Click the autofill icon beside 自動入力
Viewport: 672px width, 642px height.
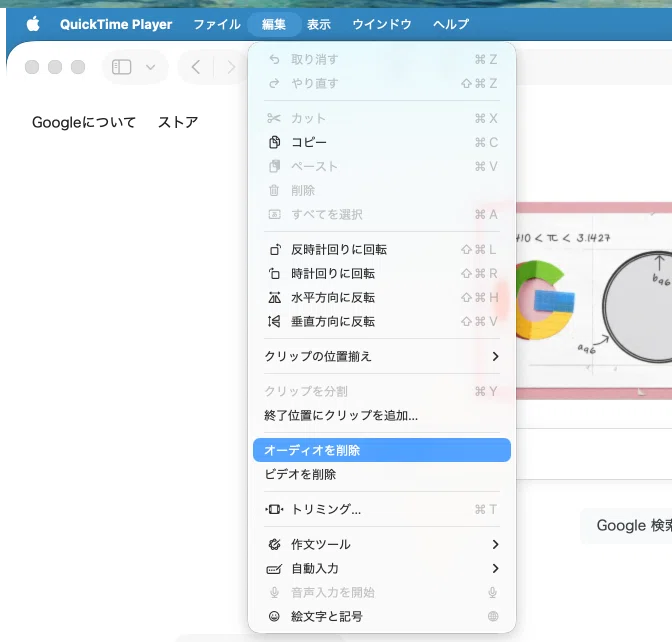274,568
